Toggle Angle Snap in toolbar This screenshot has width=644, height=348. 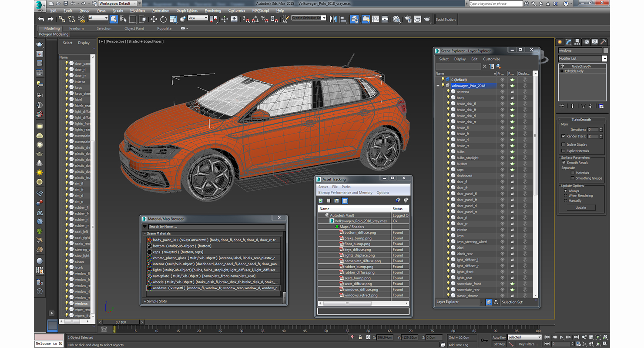pos(255,19)
